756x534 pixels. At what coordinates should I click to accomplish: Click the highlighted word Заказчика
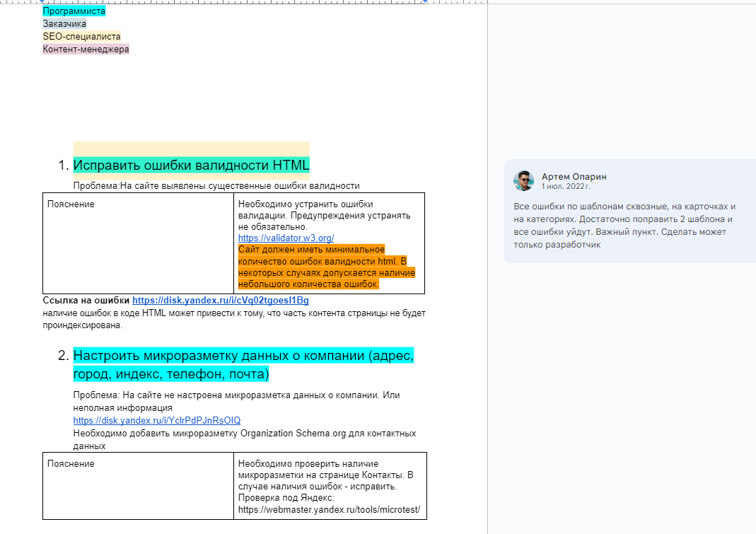[x=64, y=23]
